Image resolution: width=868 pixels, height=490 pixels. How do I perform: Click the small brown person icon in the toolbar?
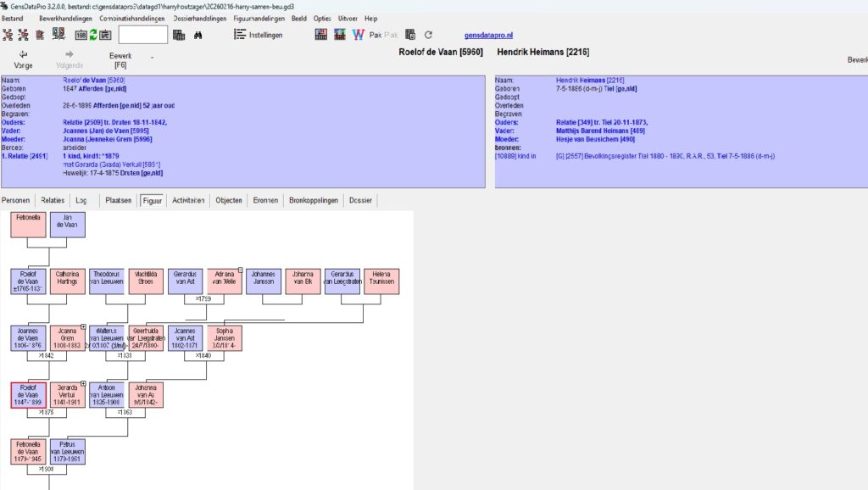40,35
